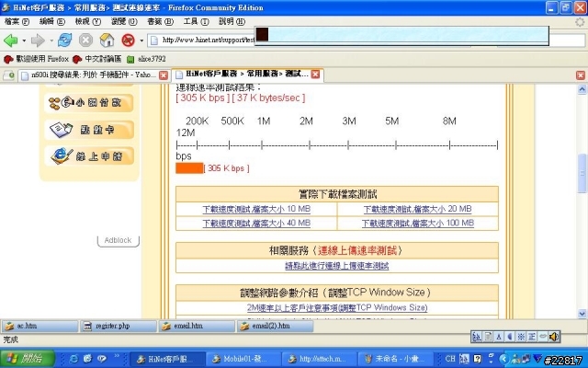Open the 編輯 (E) menu
Image resolution: width=588 pixels, height=368 pixels.
pos(52,22)
